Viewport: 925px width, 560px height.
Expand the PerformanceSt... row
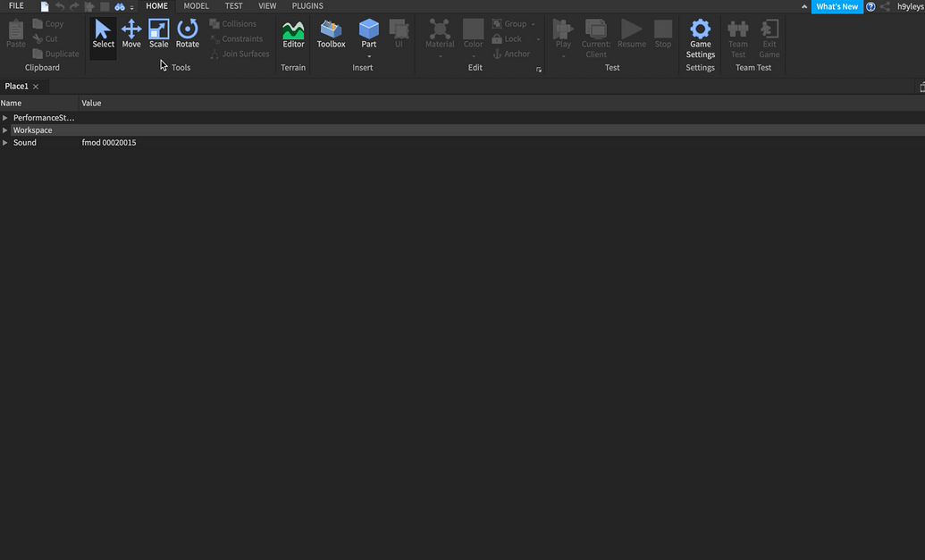pyautogui.click(x=4, y=118)
